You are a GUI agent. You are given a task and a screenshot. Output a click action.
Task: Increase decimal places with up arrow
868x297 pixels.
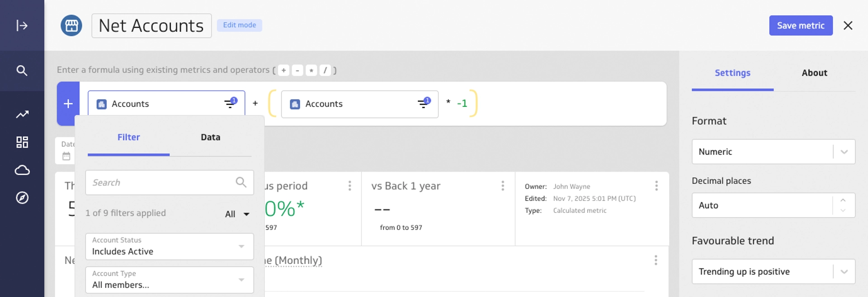pyautogui.click(x=843, y=200)
